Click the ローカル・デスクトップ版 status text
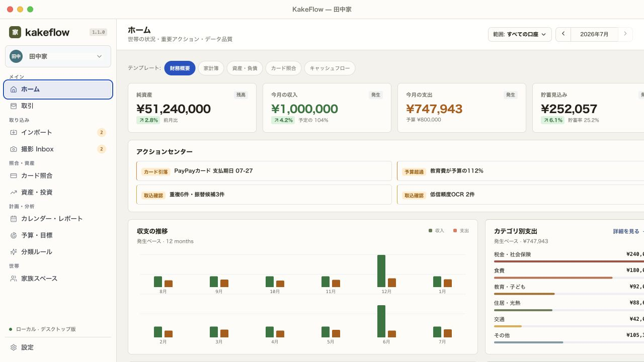This screenshot has width=644, height=362. pyautogui.click(x=46, y=329)
